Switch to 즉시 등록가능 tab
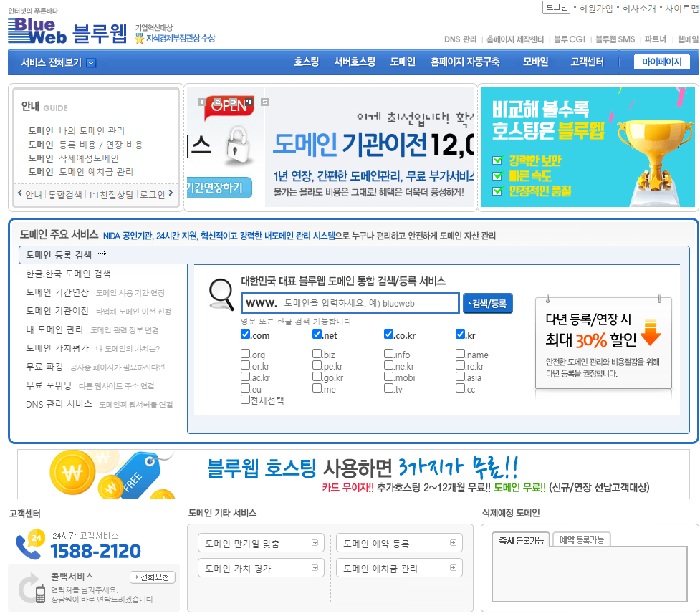The width and height of the screenshot is (700, 616). 521,539
